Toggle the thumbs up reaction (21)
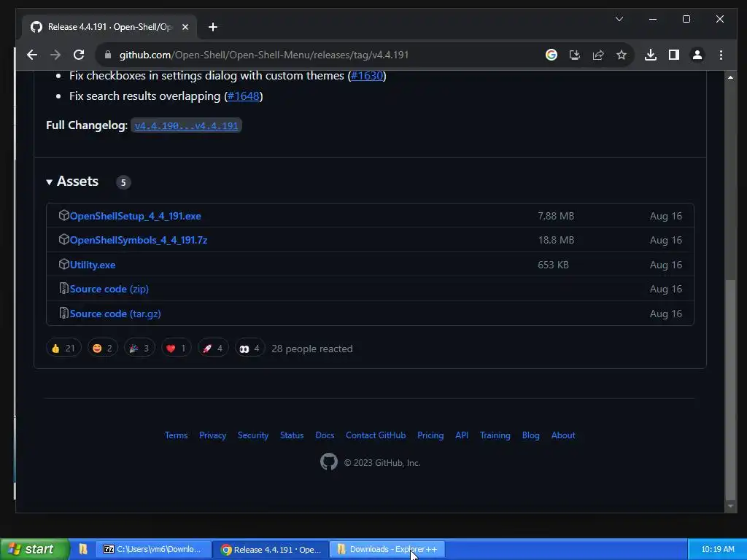Screen dimensions: 747x560 (63, 349)
